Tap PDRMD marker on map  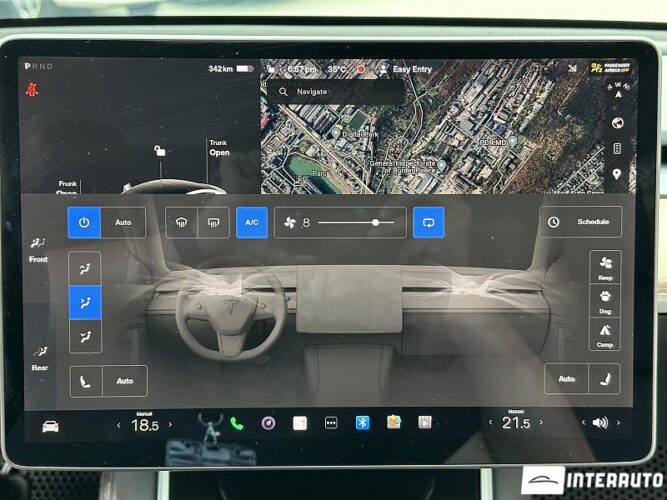point(513,140)
